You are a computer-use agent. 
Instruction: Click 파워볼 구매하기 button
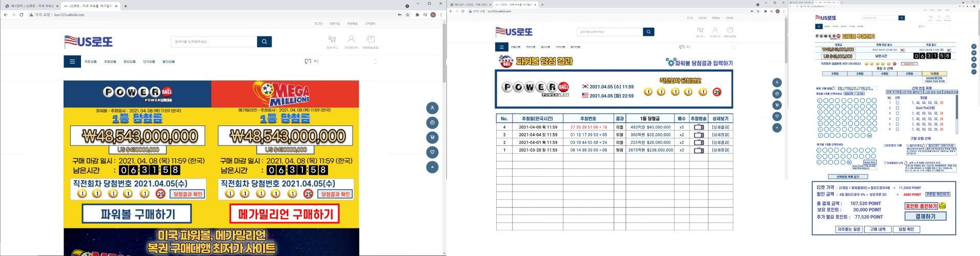[x=137, y=214]
